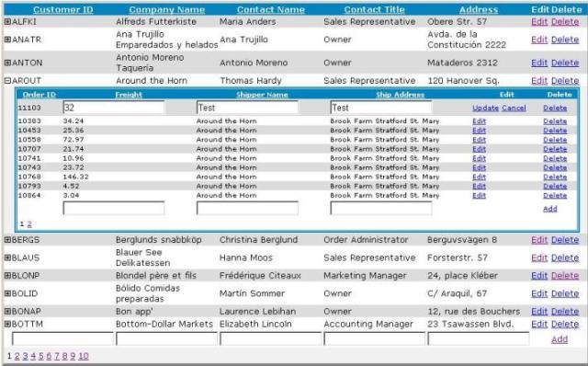The height and width of the screenshot is (366, 588).
Task: Go to customers page 2
Action: [x=17, y=356]
